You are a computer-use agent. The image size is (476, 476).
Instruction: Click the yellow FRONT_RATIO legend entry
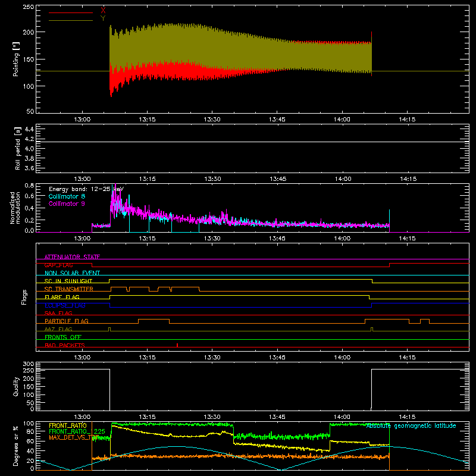point(68,425)
